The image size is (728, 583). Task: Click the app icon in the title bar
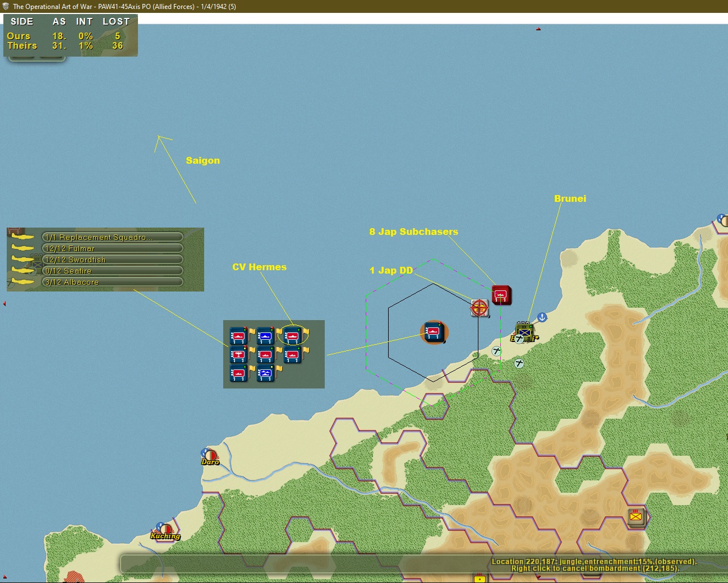6,6
